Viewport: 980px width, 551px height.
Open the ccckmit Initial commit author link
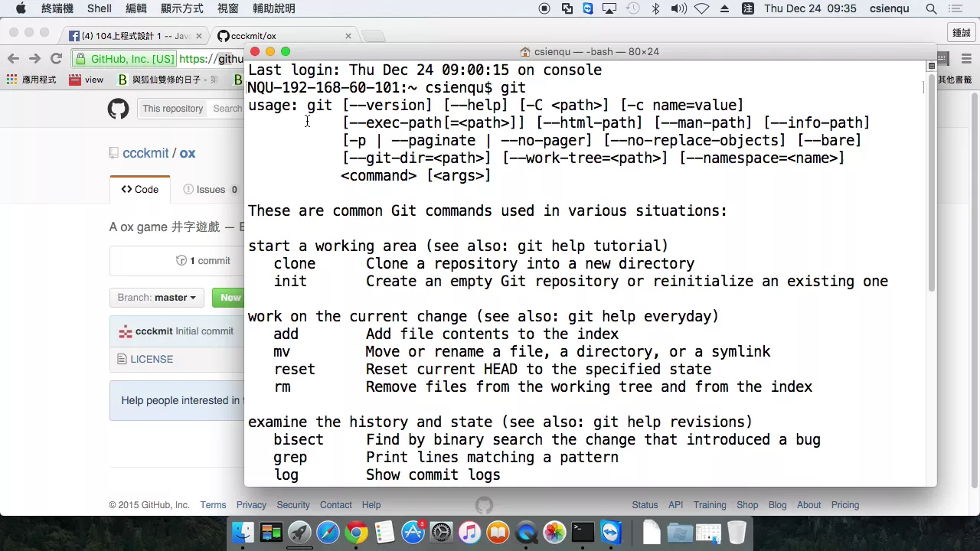coord(154,331)
